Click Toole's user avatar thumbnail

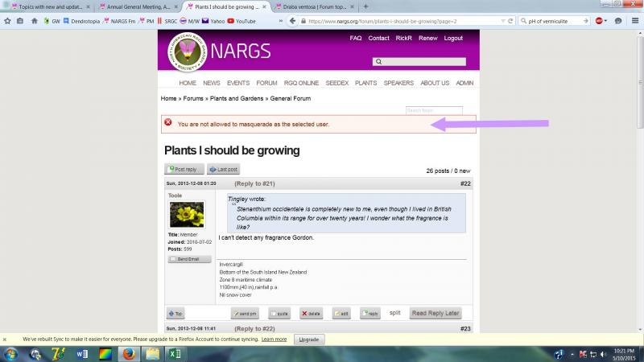coord(186,214)
